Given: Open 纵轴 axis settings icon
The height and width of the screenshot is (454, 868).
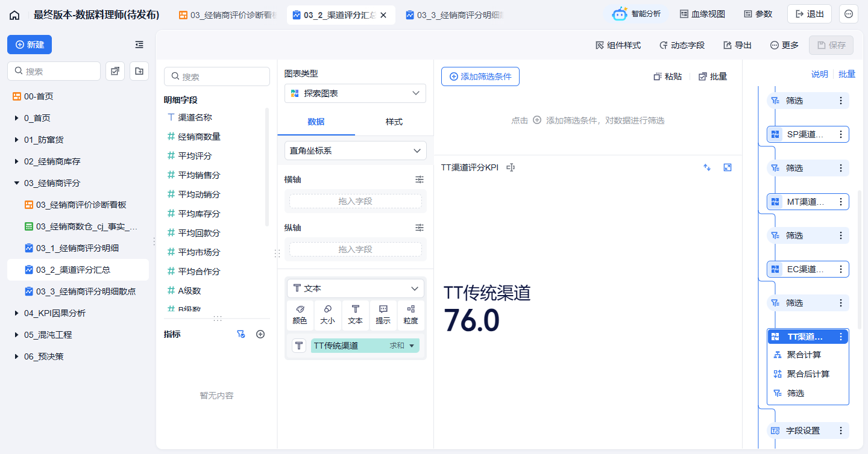Looking at the screenshot, I should coord(420,228).
